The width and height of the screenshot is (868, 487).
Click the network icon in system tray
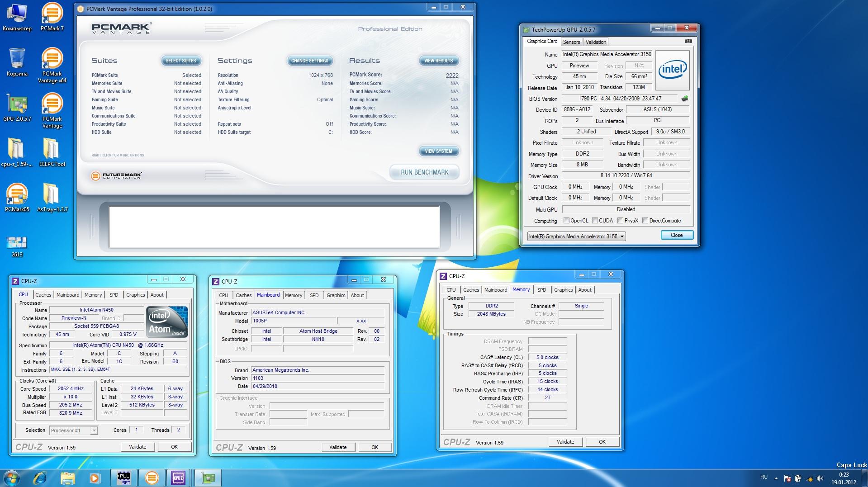pyautogui.click(x=809, y=478)
